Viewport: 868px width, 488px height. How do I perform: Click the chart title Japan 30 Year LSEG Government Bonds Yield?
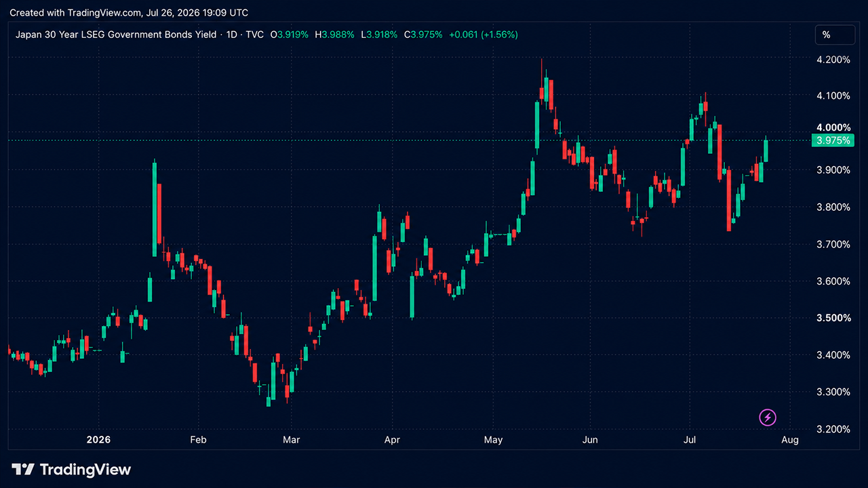pos(116,35)
